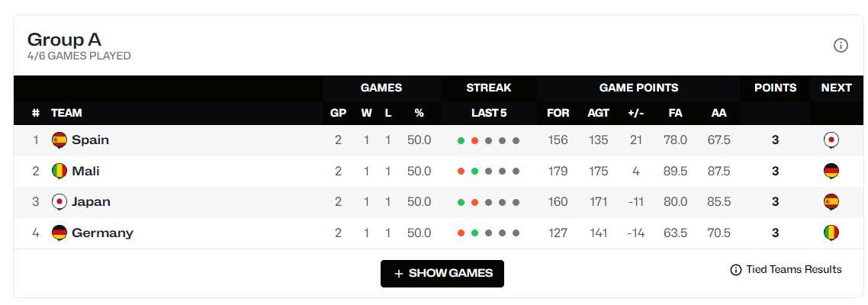This screenshot has height=305, width=868.
Task: Select the Japan team name
Action: click(91, 202)
